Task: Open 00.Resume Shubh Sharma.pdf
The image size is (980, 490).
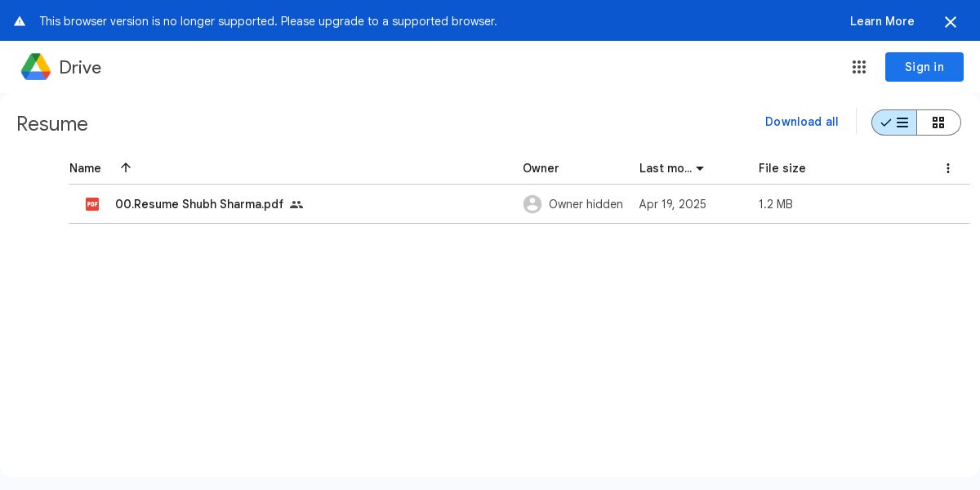Action: pos(199,204)
